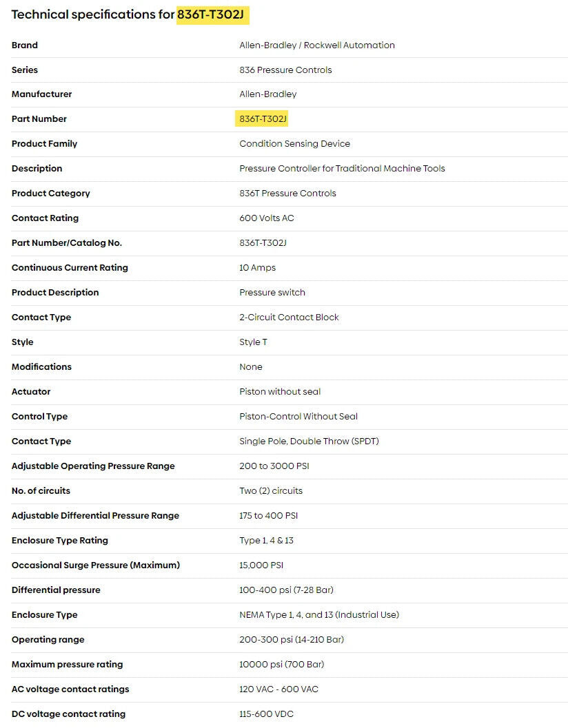This screenshot has height=728, width=568.
Task: Click the "600 Volts AC" contact rating
Action: [267, 218]
